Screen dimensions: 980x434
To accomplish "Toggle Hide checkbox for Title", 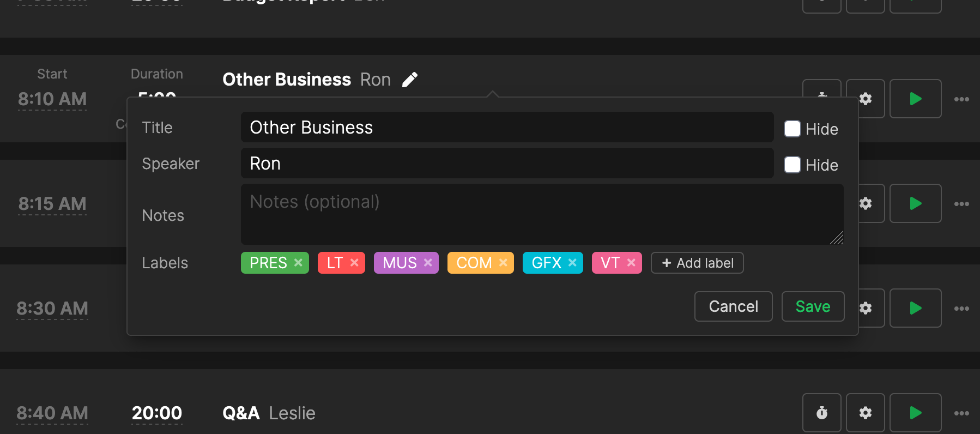I will 792,129.
